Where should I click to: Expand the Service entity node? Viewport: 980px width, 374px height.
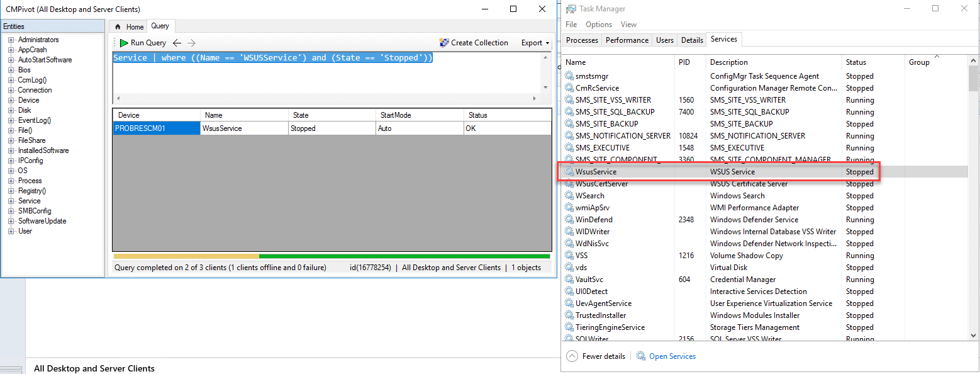point(11,201)
